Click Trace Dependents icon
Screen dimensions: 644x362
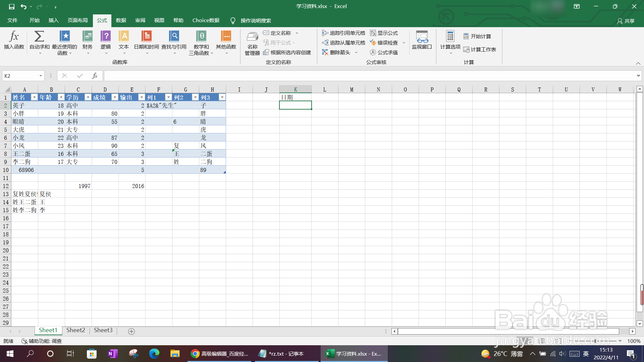point(325,43)
